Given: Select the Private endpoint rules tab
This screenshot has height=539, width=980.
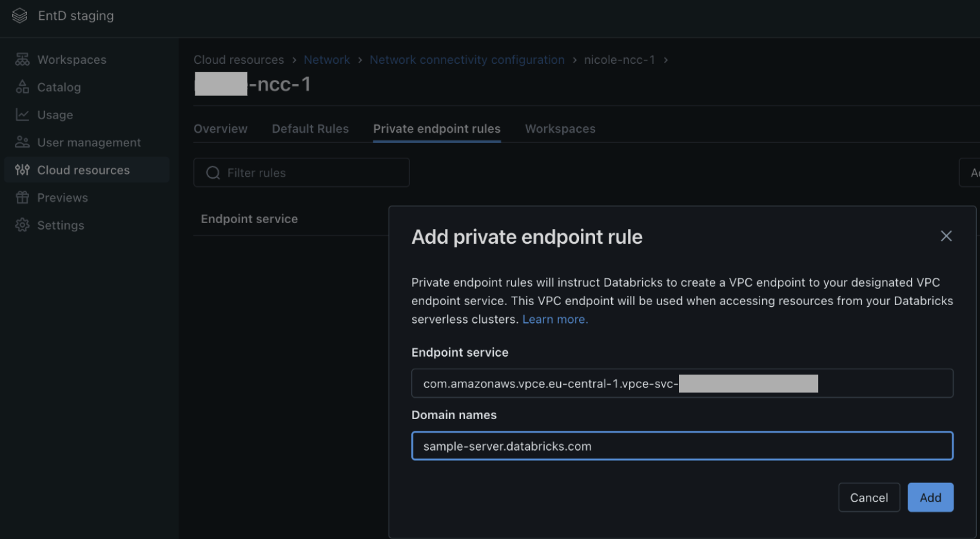Looking at the screenshot, I should pyautogui.click(x=436, y=129).
